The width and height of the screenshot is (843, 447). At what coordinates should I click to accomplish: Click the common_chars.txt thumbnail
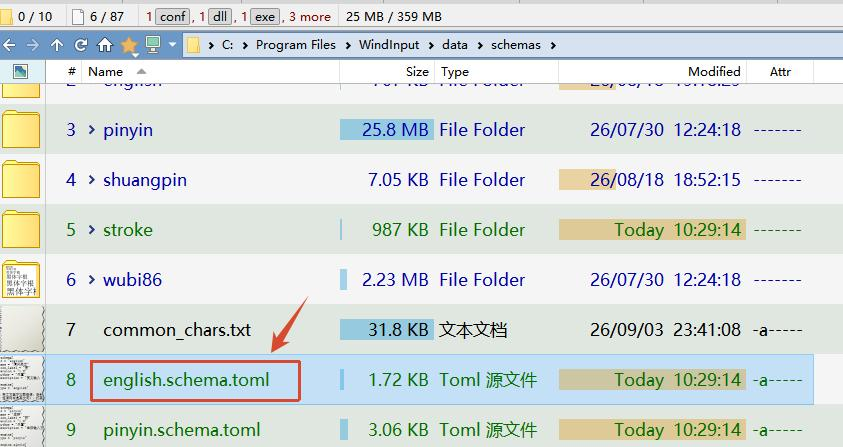(x=22, y=329)
